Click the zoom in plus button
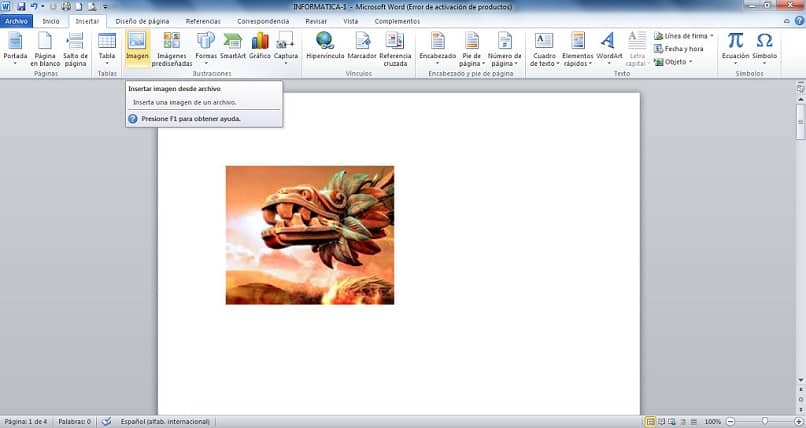This screenshot has width=806, height=428. tap(798, 421)
